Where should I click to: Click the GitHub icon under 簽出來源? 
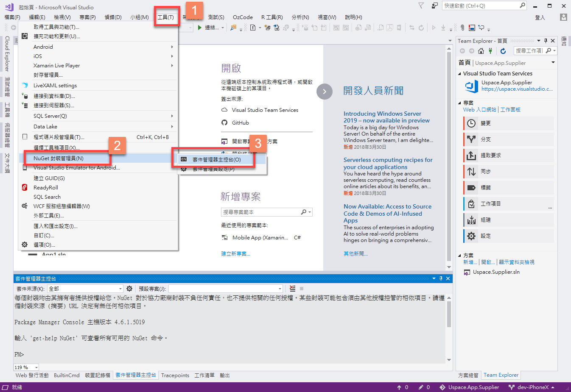pyautogui.click(x=224, y=122)
